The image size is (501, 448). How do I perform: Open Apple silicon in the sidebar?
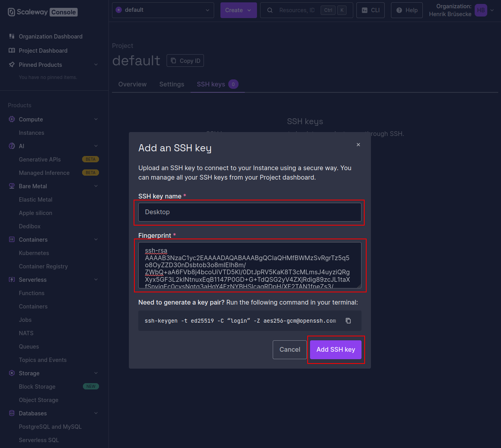pos(35,213)
